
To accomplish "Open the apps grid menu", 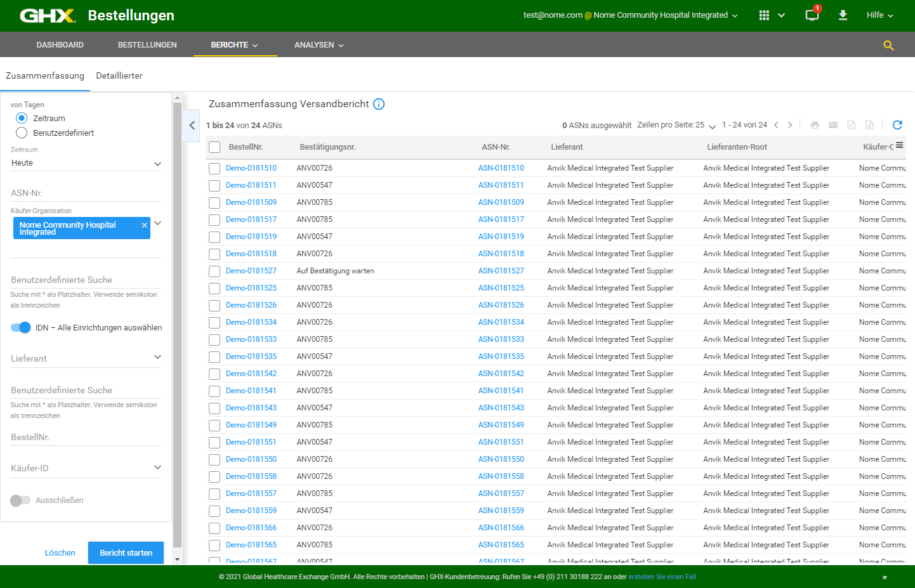I will (764, 15).
